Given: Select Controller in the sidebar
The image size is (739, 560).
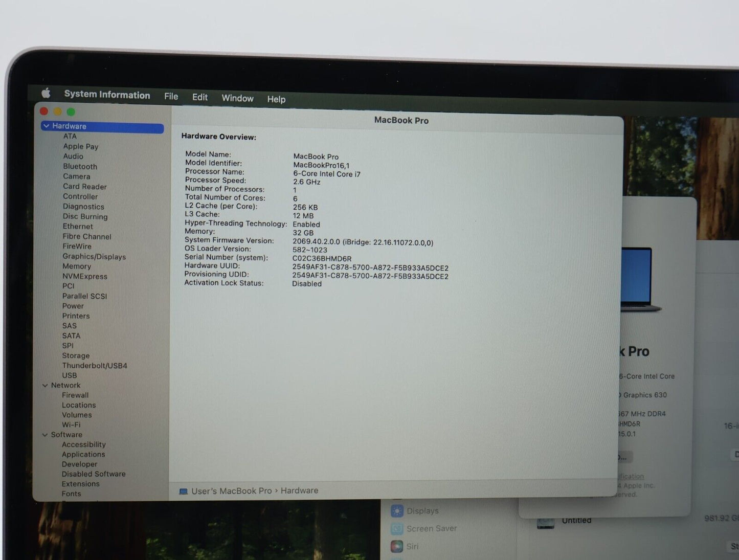Looking at the screenshot, I should [80, 196].
